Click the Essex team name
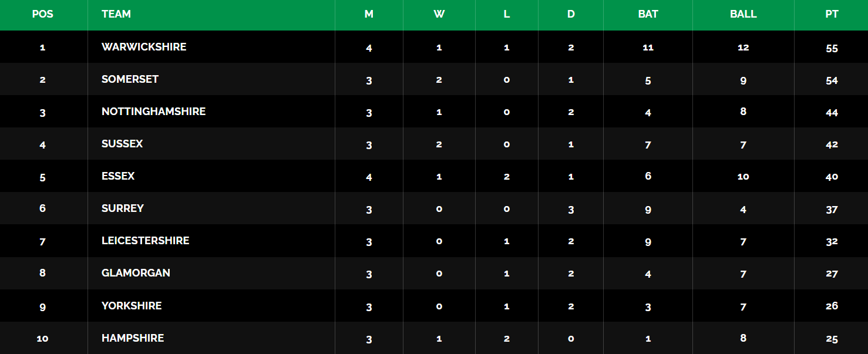 pos(118,176)
